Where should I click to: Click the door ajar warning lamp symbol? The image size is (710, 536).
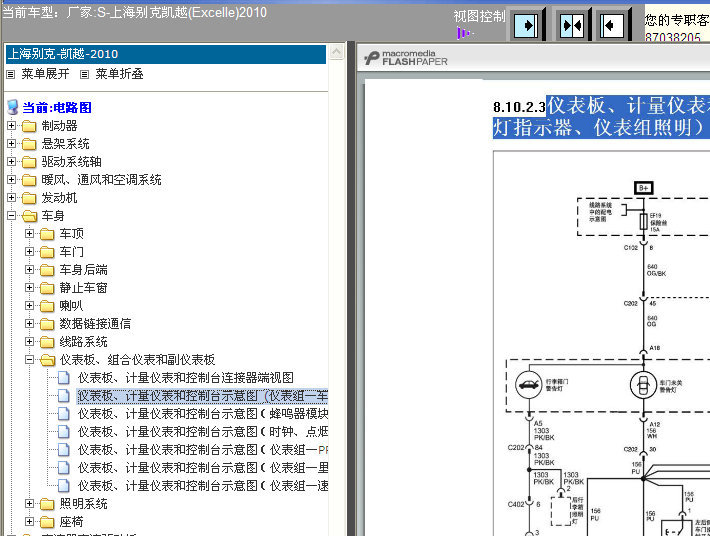coord(643,385)
